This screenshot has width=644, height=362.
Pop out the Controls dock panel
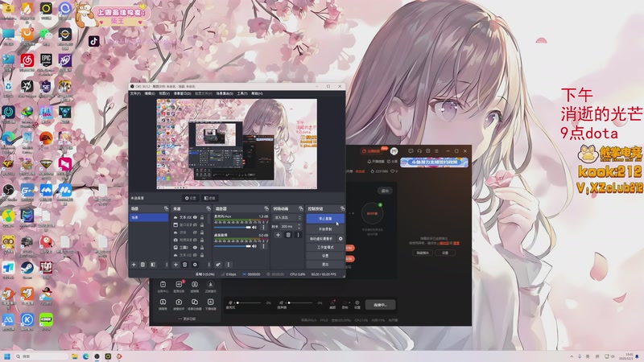pos(343,209)
